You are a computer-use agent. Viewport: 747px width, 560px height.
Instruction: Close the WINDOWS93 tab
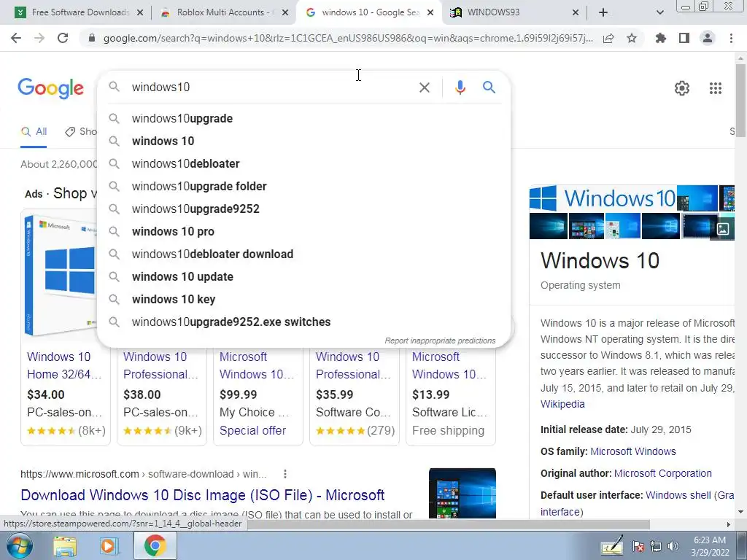pos(575,13)
